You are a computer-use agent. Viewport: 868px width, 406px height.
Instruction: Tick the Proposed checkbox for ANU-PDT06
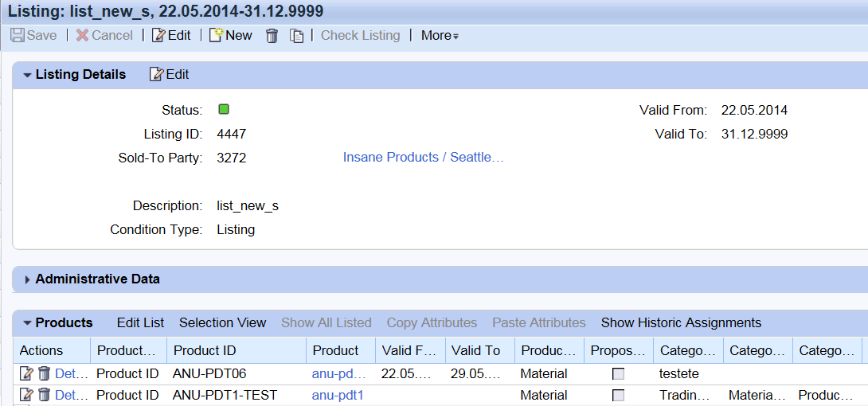[x=618, y=374]
